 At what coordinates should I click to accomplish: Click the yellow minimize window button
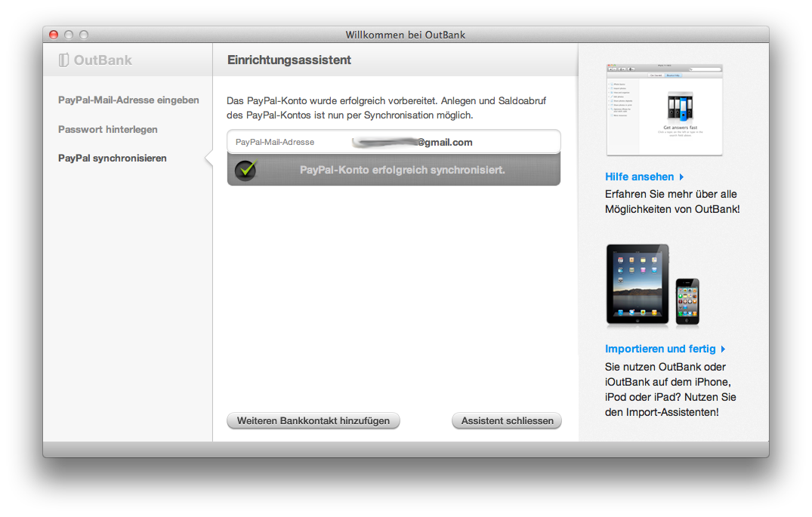[68, 35]
